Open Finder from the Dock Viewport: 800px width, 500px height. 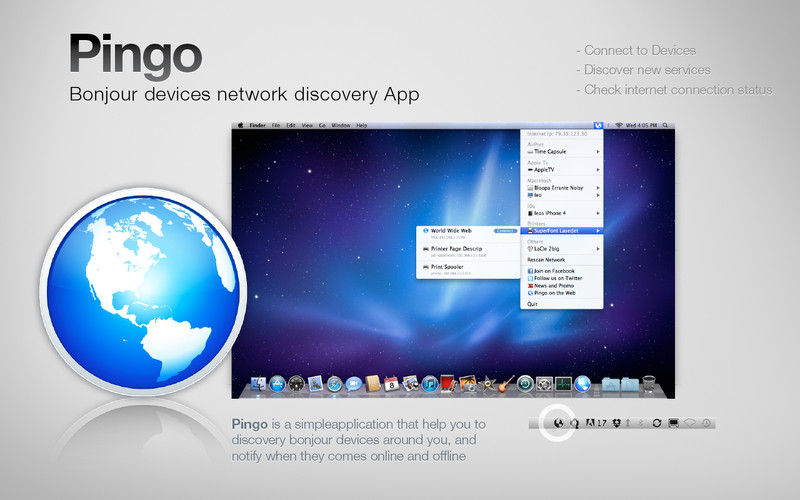(x=258, y=383)
